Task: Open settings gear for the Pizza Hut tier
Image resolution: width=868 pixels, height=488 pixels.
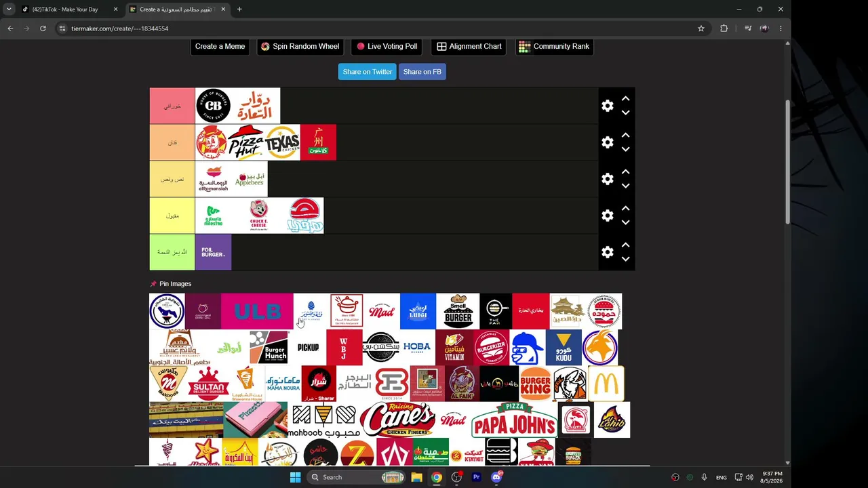Action: [608, 142]
